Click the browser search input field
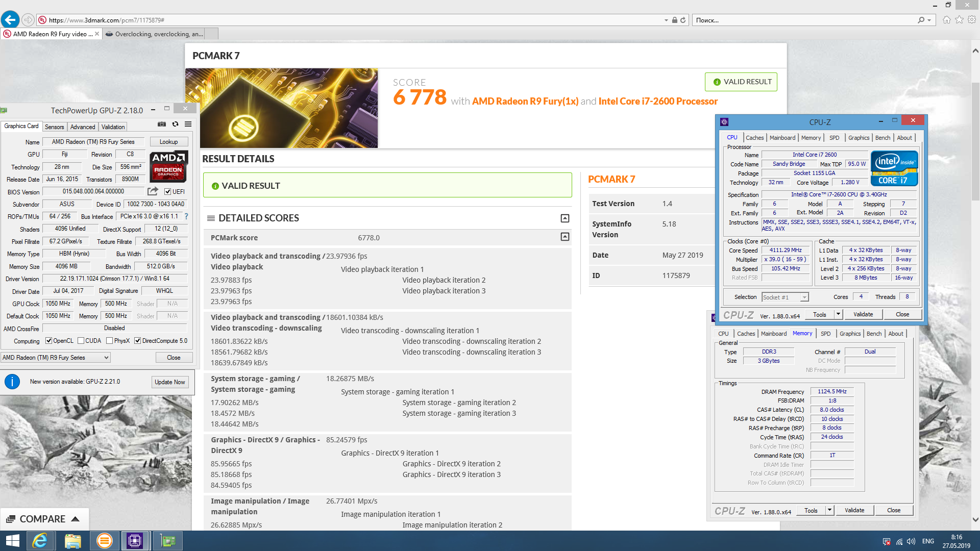This screenshot has width=980, height=551. [804, 20]
